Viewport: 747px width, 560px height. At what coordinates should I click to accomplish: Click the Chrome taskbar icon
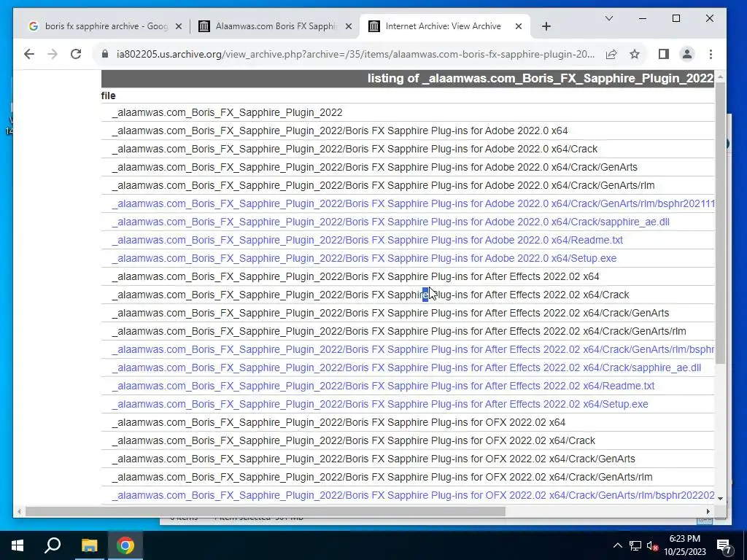(125, 545)
